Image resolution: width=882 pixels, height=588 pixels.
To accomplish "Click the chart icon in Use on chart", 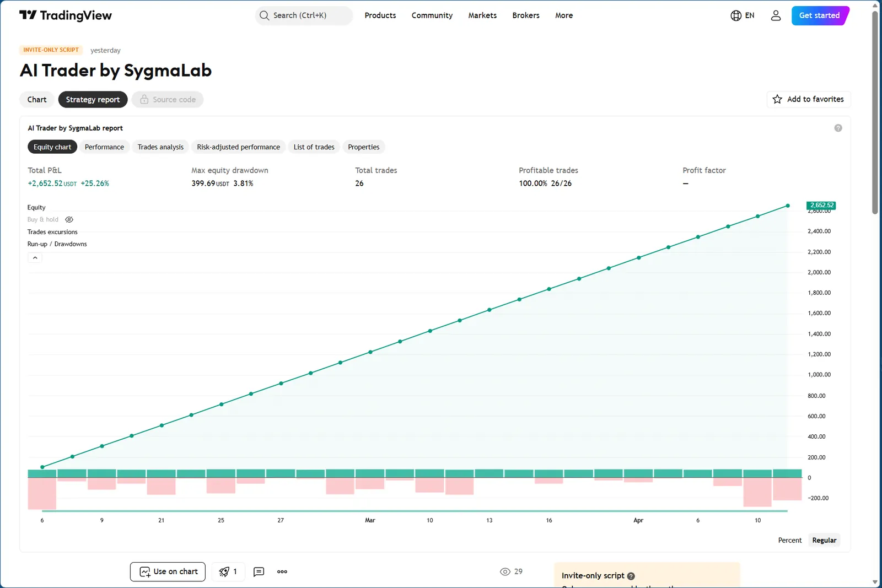I will point(144,571).
